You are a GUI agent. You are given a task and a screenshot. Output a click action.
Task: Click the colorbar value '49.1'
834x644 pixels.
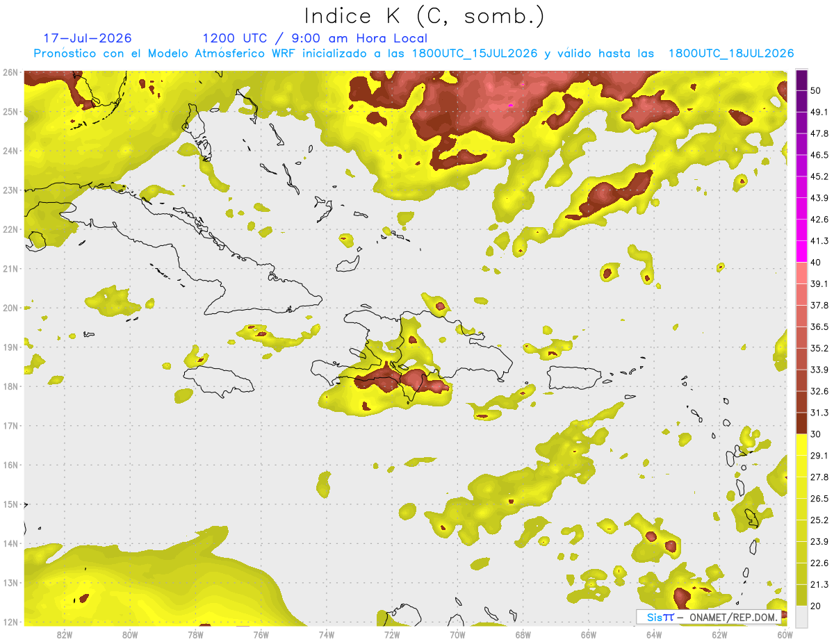[819, 112]
